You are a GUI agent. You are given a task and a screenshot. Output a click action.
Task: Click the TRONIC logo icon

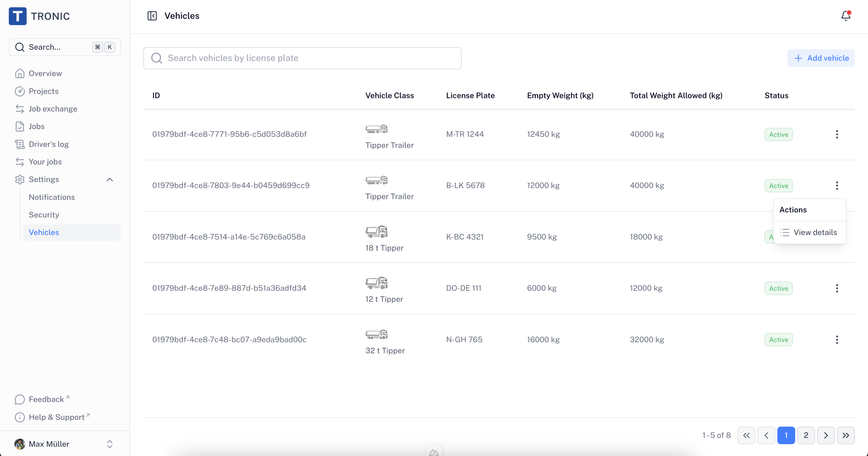click(18, 16)
